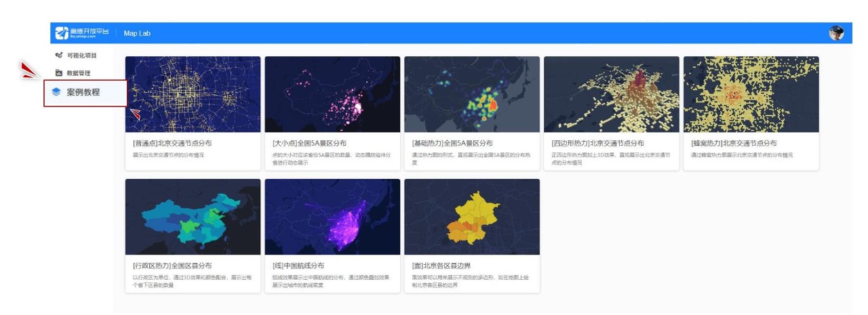
Task: Click the title [基础热力]全国5A景区分布
Action: pos(452,144)
